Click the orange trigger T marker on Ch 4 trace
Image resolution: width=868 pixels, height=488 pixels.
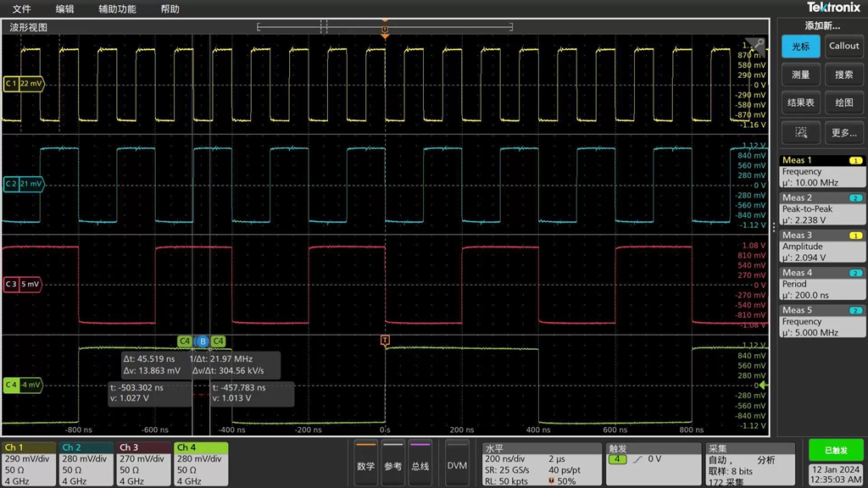(x=385, y=341)
